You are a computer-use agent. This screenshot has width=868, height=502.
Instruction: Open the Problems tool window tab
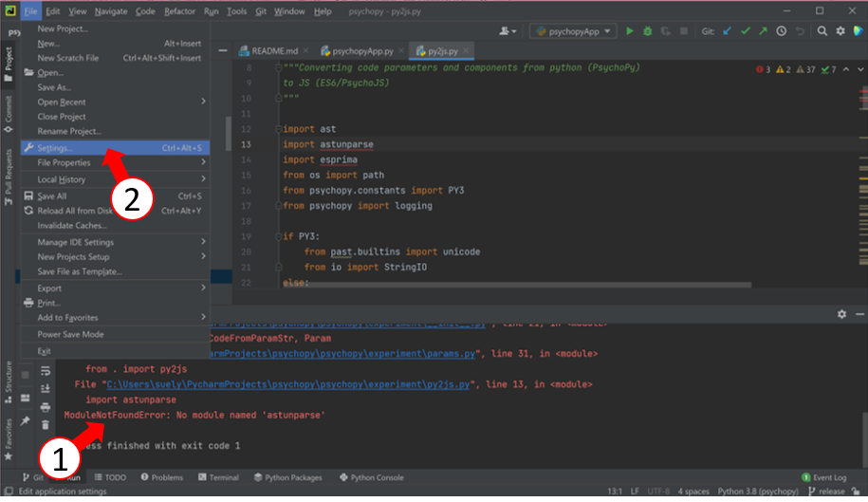(x=161, y=477)
